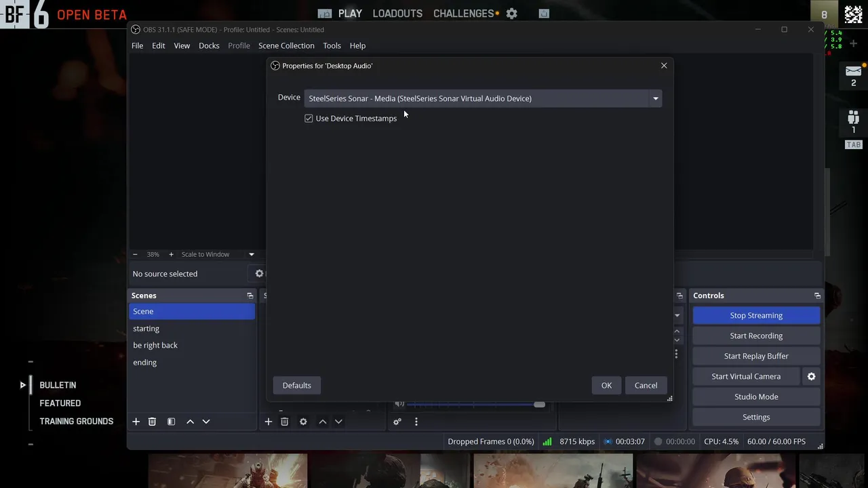Image resolution: width=868 pixels, height=488 pixels.
Task: Open virtual camera settings gear icon
Action: [x=811, y=376]
